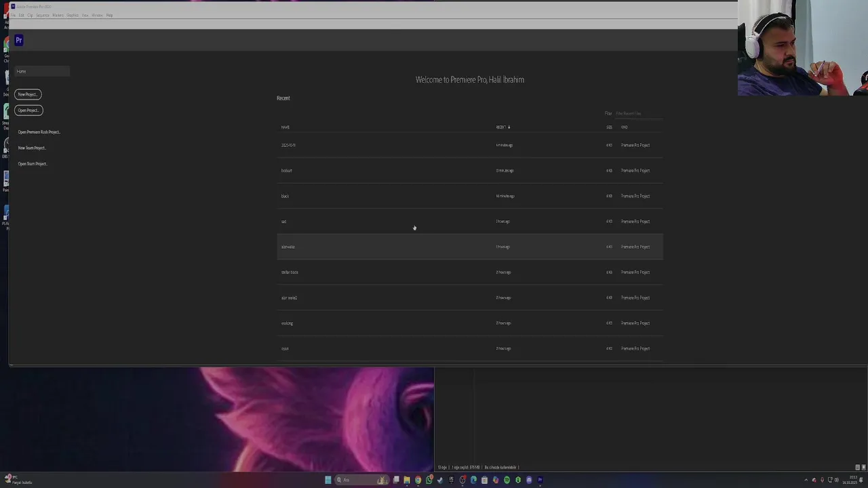Switch Explorer window to details view
The width and height of the screenshot is (868, 488).
click(857, 467)
